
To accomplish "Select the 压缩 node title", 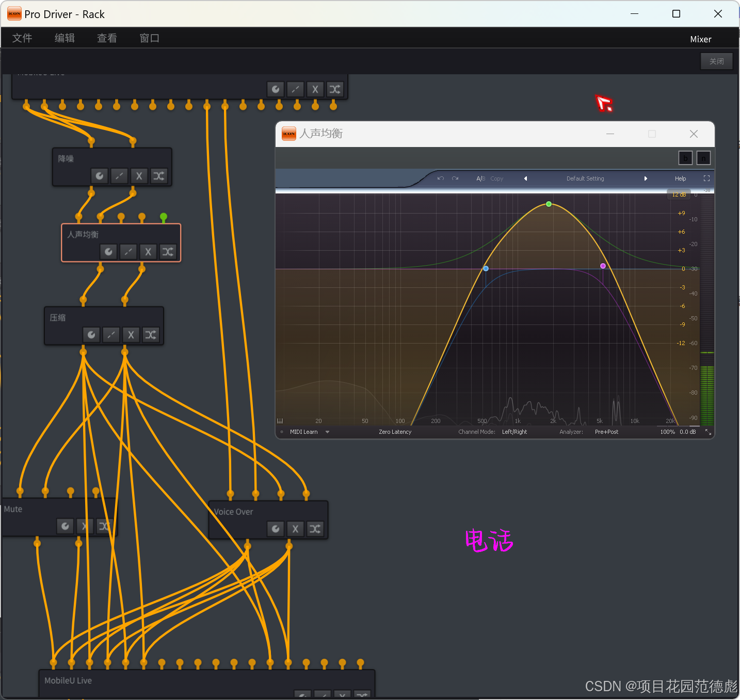I will 58,318.
